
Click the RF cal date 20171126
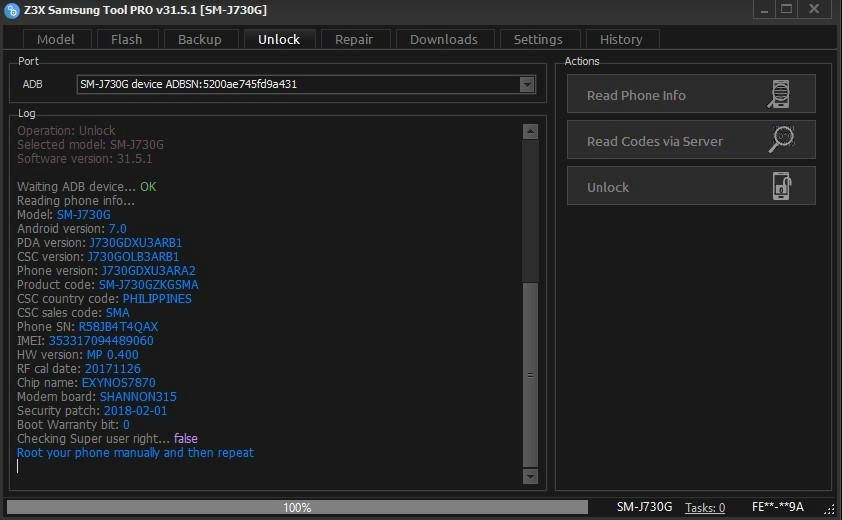[113, 369]
